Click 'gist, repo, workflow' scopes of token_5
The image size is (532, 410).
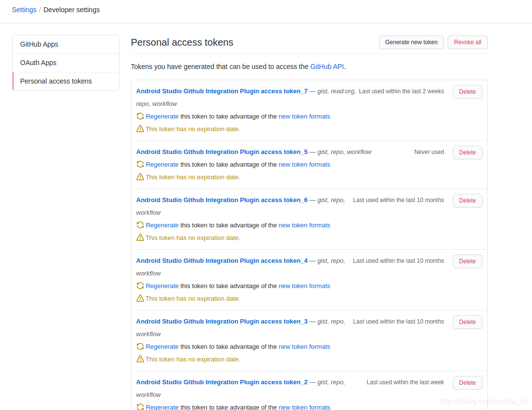(x=344, y=152)
